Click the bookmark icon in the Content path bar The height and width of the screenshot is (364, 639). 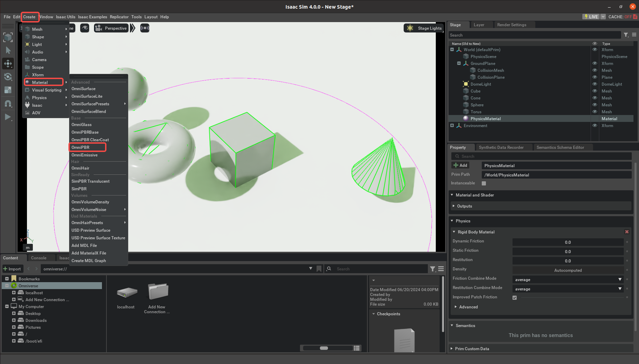coord(319,269)
